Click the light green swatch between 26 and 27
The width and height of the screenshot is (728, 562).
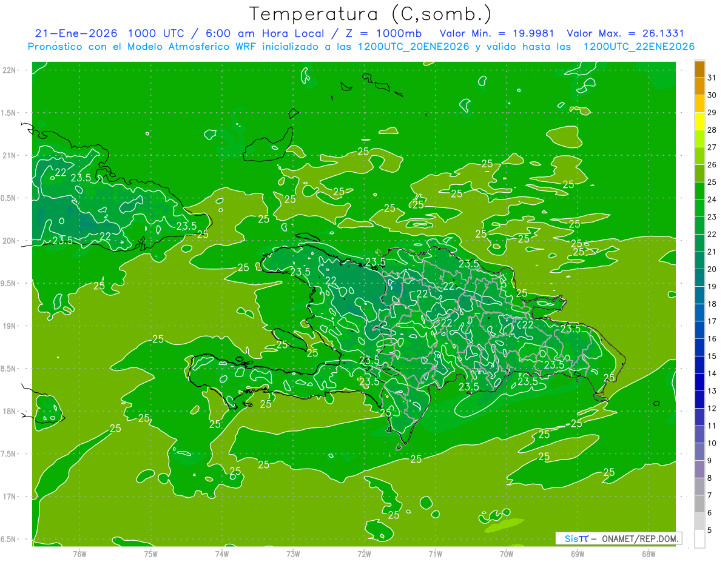pyautogui.click(x=699, y=156)
